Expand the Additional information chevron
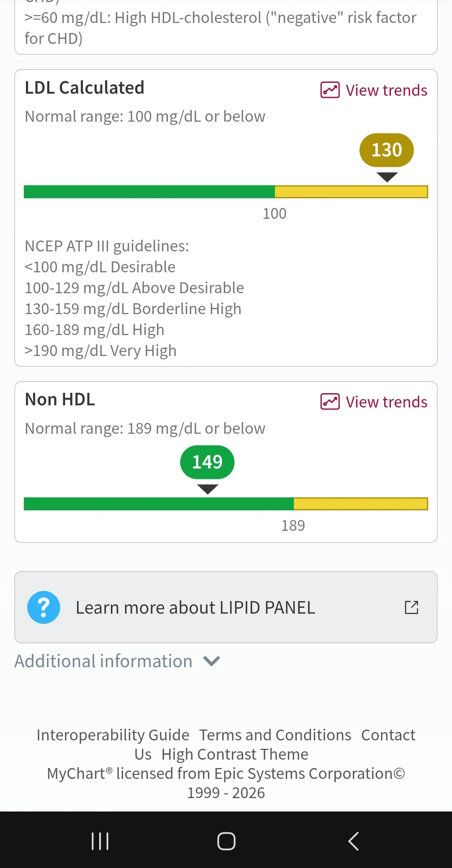 point(211,661)
